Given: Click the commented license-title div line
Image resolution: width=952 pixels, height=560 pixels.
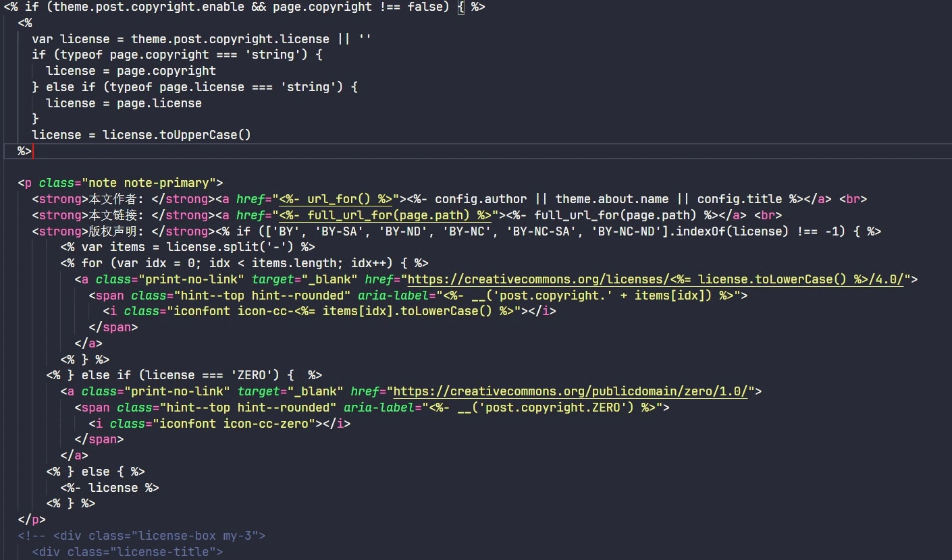Looking at the screenshot, I should pyautogui.click(x=128, y=552).
